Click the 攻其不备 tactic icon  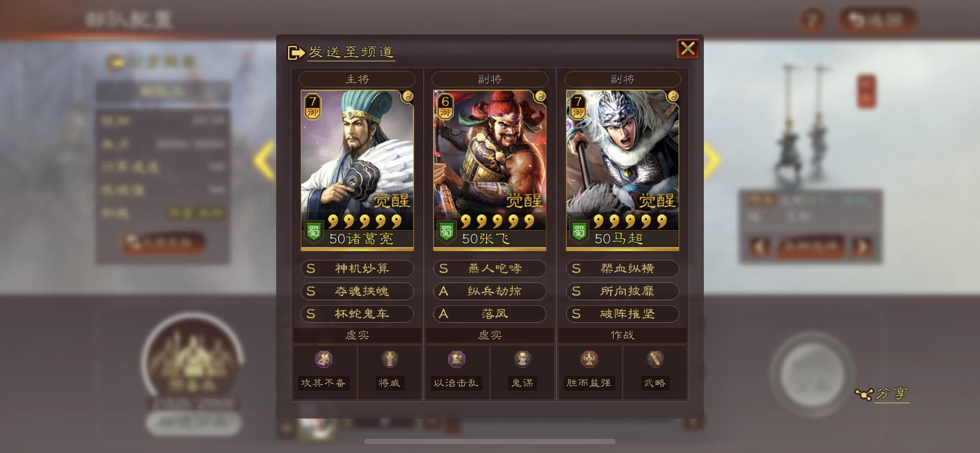pyautogui.click(x=324, y=359)
